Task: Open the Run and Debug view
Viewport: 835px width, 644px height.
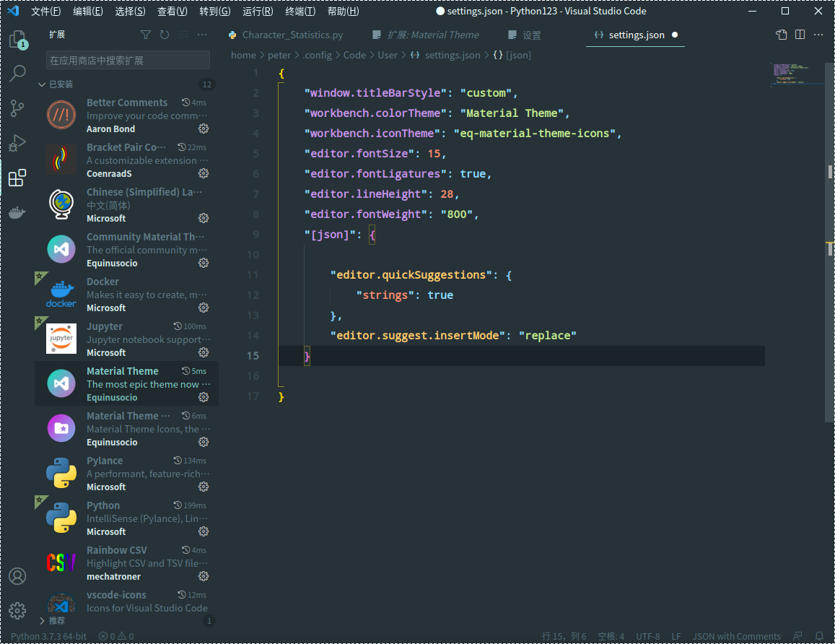Action: [x=17, y=143]
